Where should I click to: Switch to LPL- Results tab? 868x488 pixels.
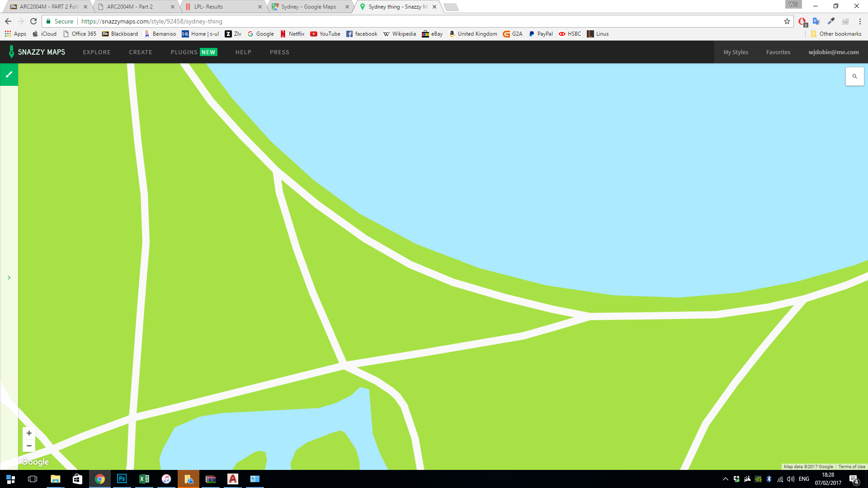(x=208, y=7)
